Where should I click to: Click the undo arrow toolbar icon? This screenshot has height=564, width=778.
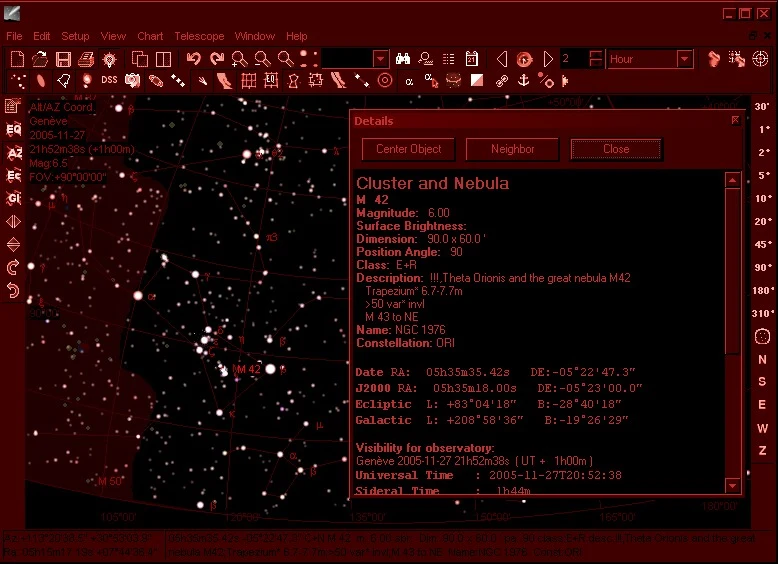point(194,59)
